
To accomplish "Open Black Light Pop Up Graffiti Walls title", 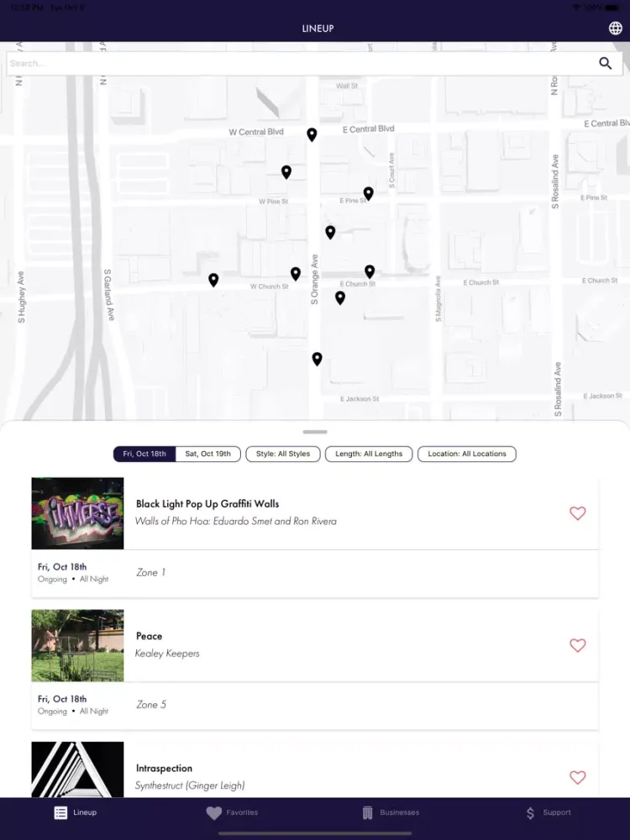I will 207,503.
